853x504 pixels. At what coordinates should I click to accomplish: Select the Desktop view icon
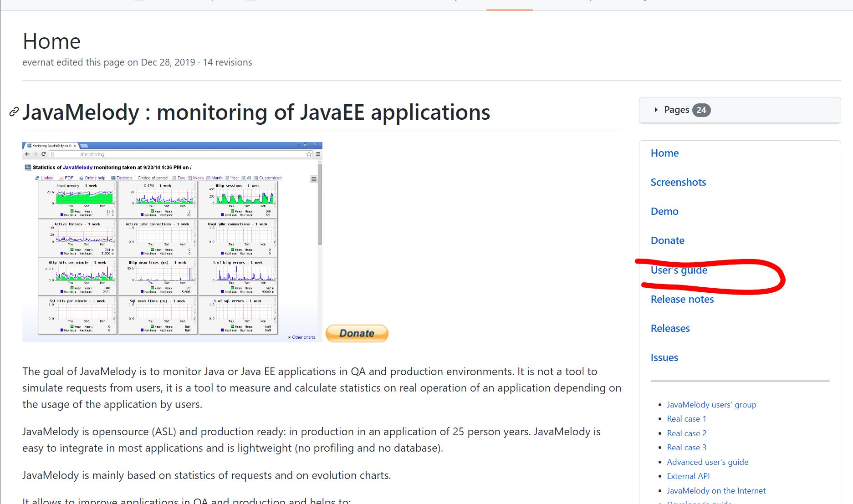(x=113, y=178)
